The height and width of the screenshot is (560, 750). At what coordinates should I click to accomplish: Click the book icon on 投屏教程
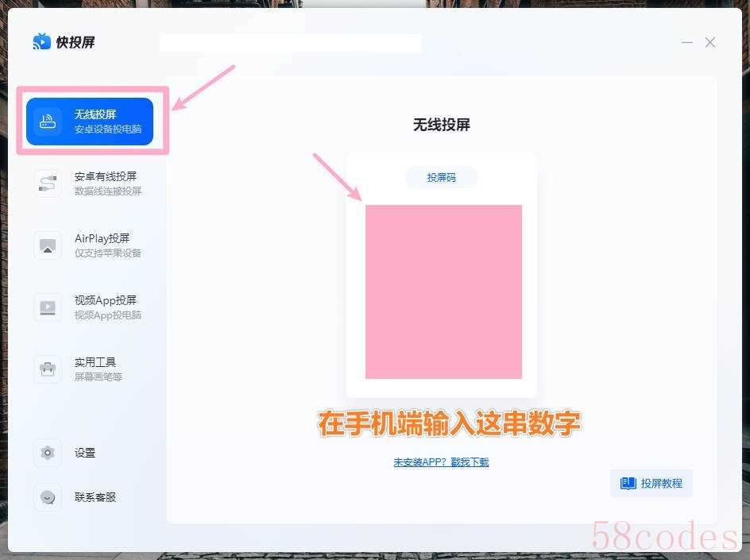(x=628, y=483)
